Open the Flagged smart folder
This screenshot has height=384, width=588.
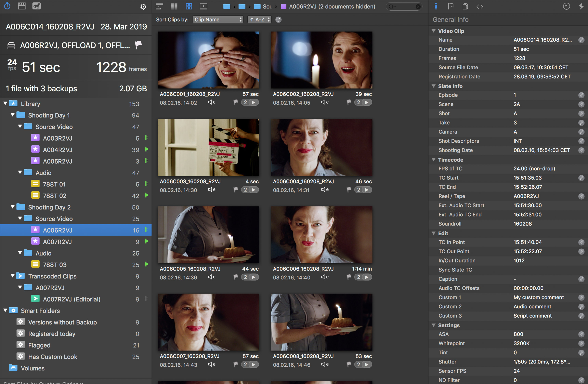pos(76,345)
